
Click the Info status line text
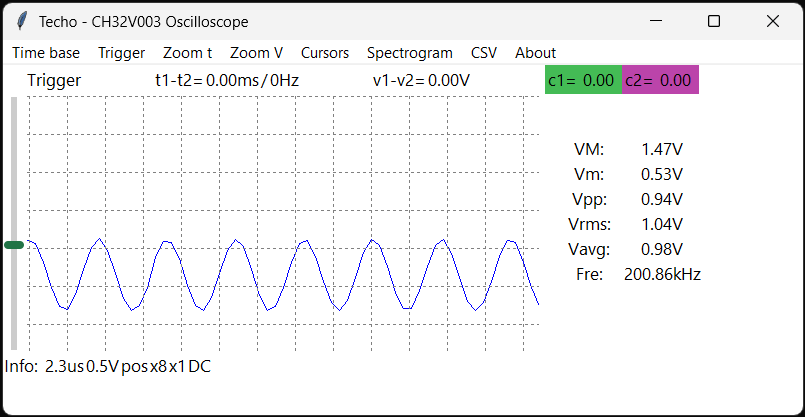(x=108, y=367)
